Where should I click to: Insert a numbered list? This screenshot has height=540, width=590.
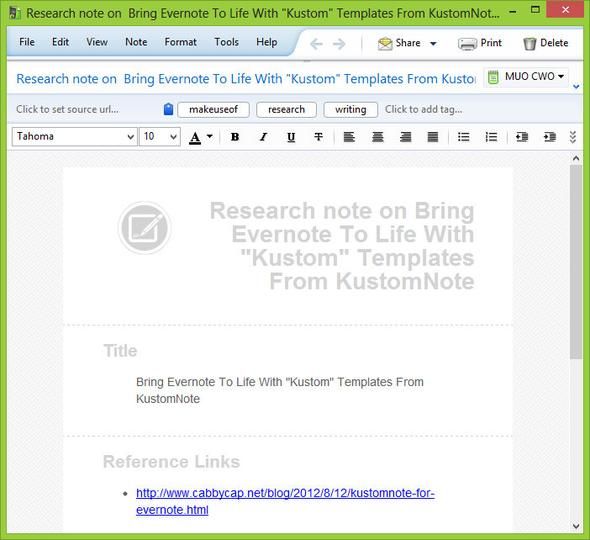click(x=491, y=137)
